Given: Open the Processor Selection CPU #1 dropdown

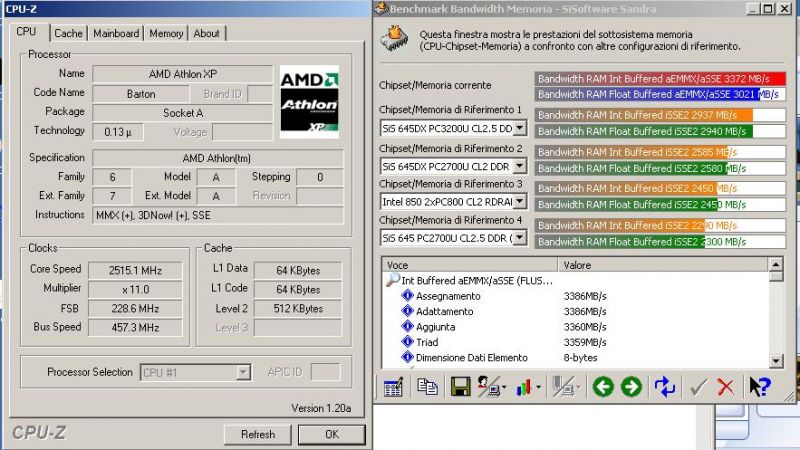Looking at the screenshot, I should tap(243, 372).
